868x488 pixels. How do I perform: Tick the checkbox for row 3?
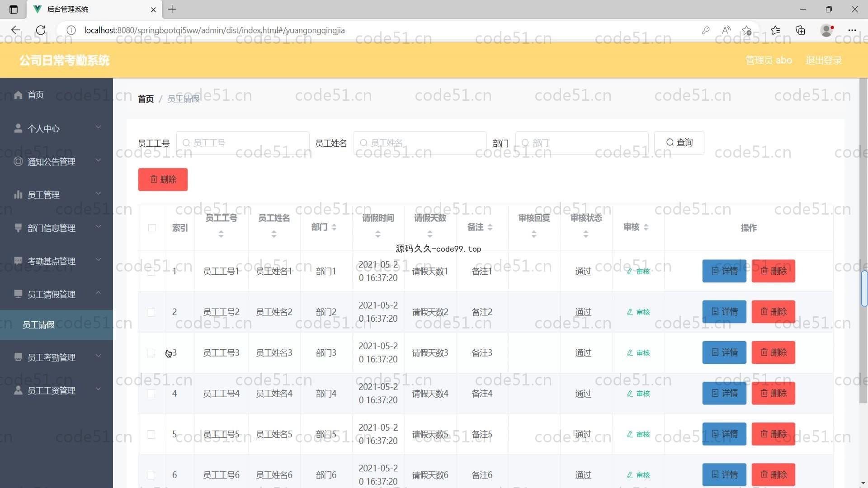click(151, 353)
